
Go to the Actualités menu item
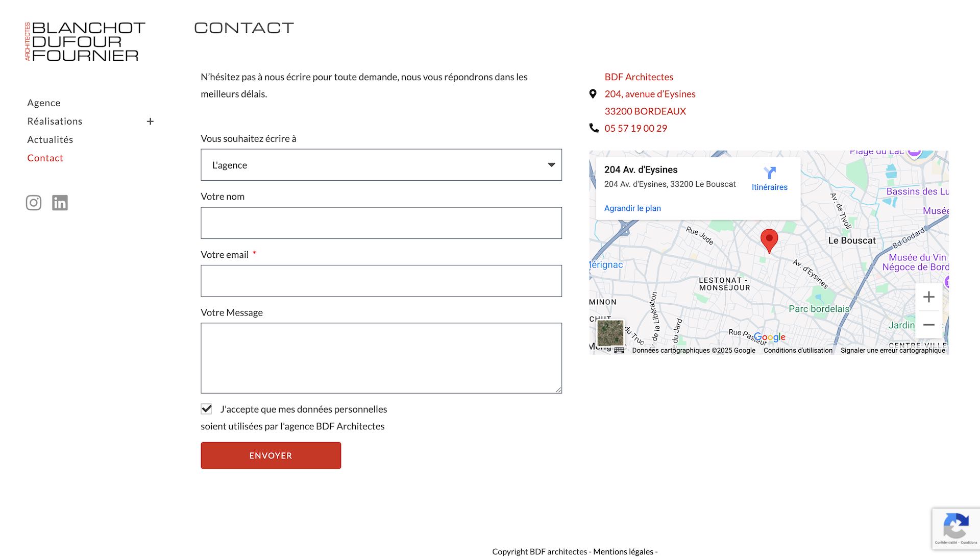pyautogui.click(x=50, y=140)
